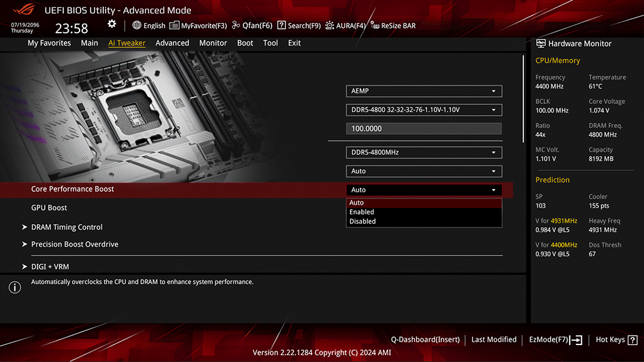This screenshot has height=362, width=644.
Task: Click MyFavorite(F3) button
Action: pos(198,26)
